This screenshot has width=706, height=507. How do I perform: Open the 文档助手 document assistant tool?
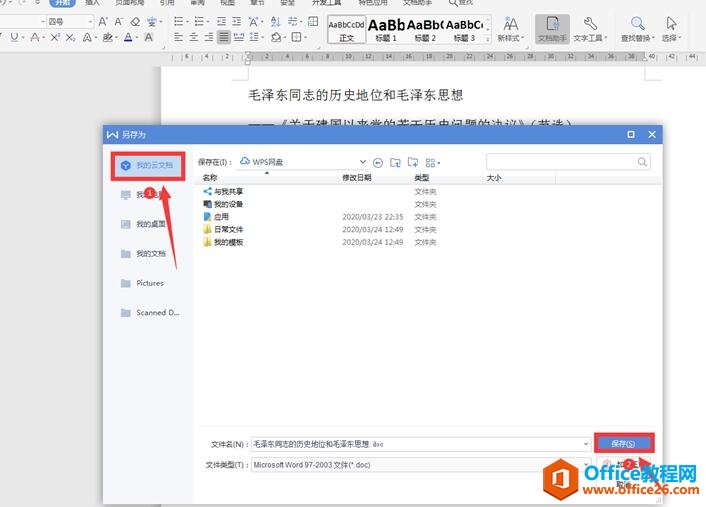pos(552,28)
